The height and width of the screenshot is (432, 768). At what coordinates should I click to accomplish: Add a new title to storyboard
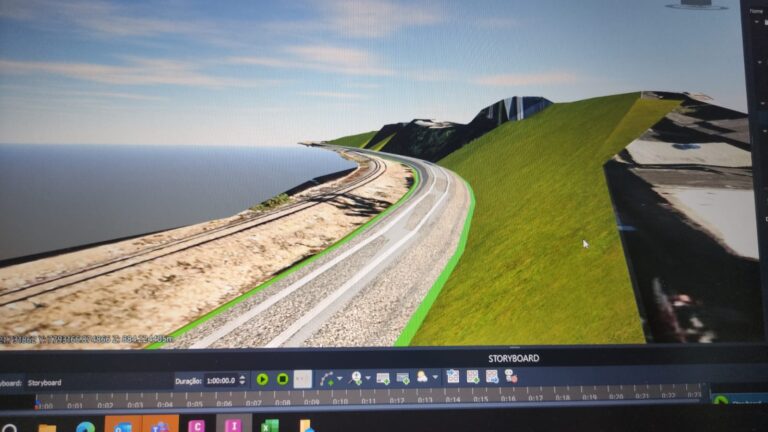pyautogui.click(x=403, y=378)
